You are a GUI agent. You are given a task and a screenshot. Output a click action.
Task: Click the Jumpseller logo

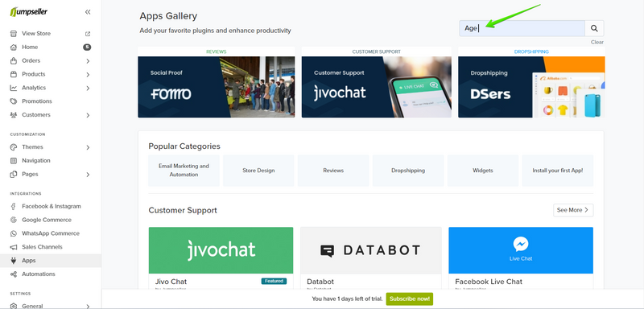29,11
